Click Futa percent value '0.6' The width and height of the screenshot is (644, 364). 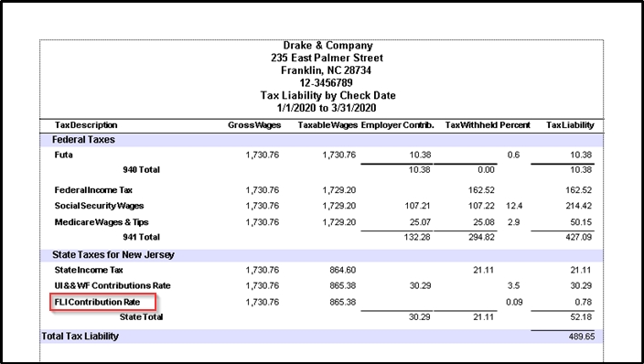513,155
